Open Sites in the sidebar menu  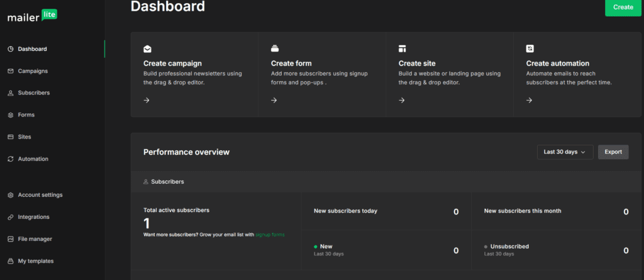click(x=25, y=137)
